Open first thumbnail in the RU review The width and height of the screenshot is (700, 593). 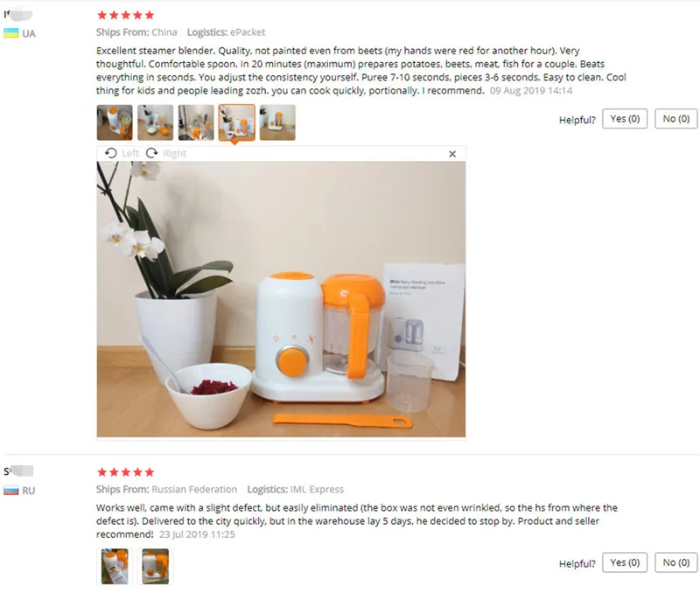[x=115, y=567]
